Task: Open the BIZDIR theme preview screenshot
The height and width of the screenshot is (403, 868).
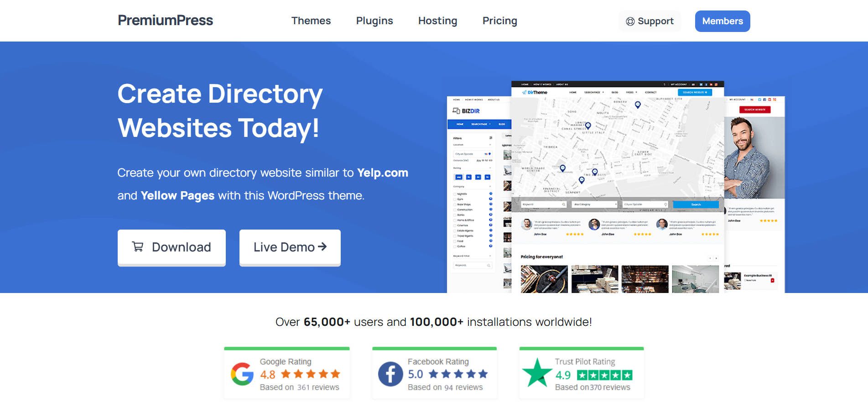Action: click(x=479, y=194)
